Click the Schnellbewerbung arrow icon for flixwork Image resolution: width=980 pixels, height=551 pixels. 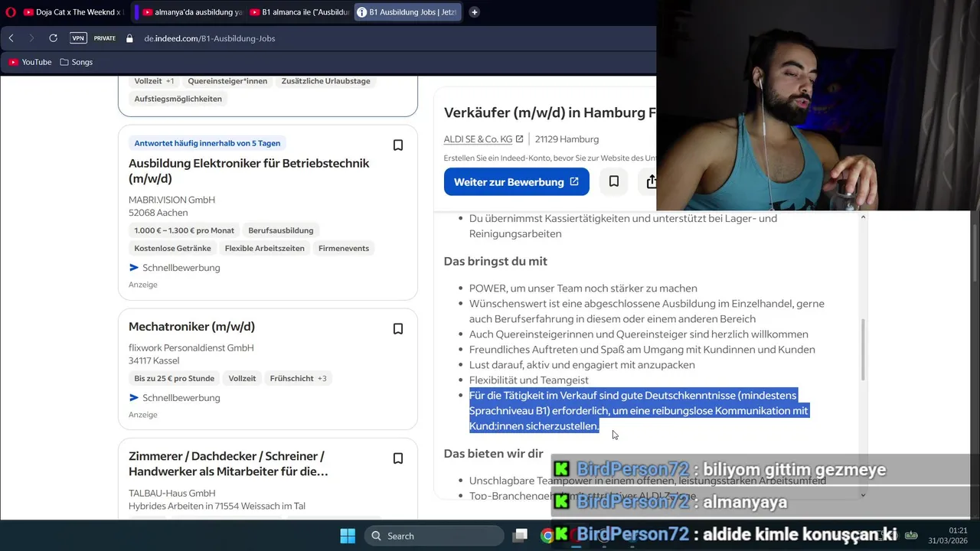pyautogui.click(x=134, y=398)
